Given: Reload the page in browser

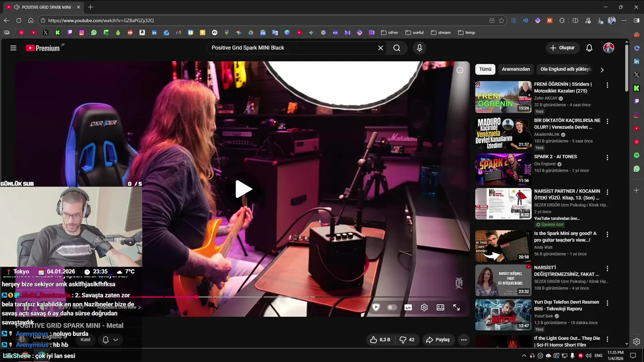Looking at the screenshot, I should click(19, 21).
